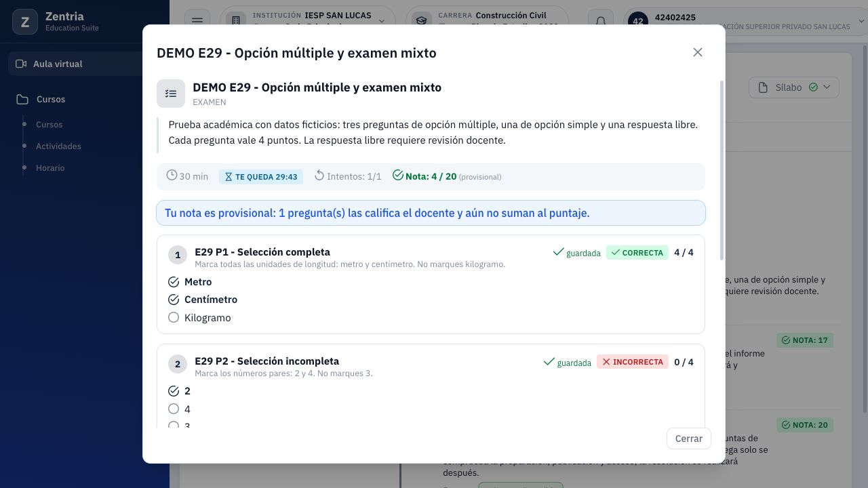The image size is (868, 488).
Task: Check the Kilogramo option
Action: (174, 317)
